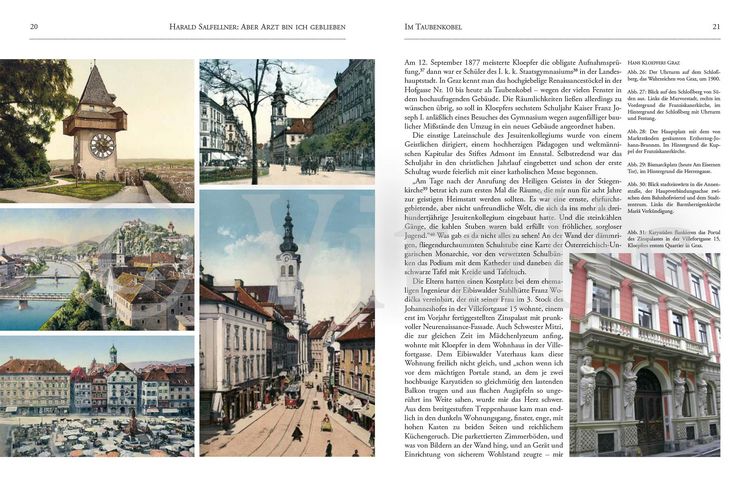Click the page number "21"
The width and height of the screenshot is (750, 499).
(716, 27)
